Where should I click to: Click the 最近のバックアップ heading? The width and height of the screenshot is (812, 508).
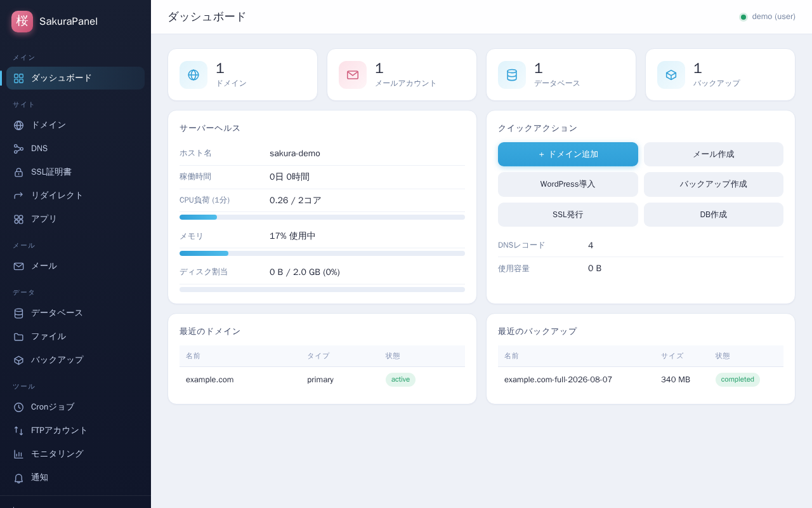(537, 331)
